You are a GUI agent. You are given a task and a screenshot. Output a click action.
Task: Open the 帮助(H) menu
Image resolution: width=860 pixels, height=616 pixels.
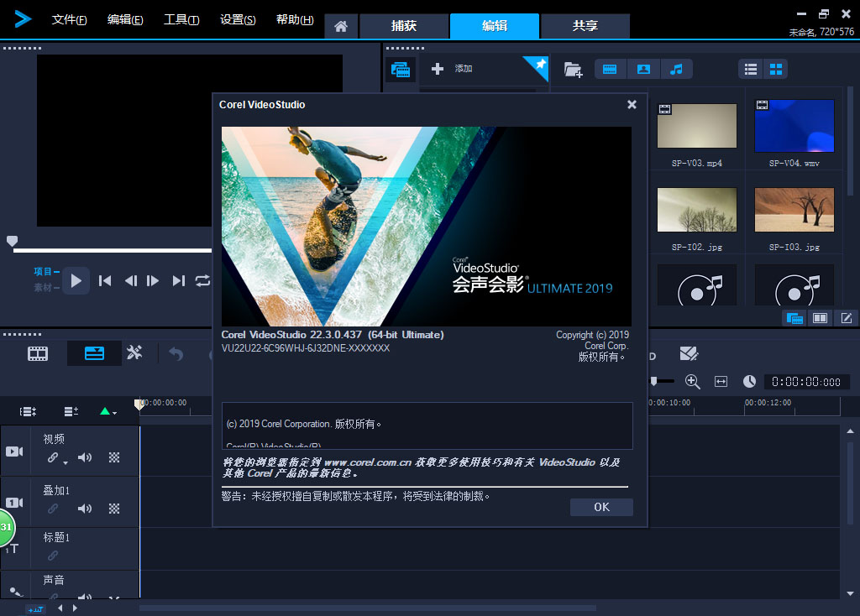pos(295,20)
